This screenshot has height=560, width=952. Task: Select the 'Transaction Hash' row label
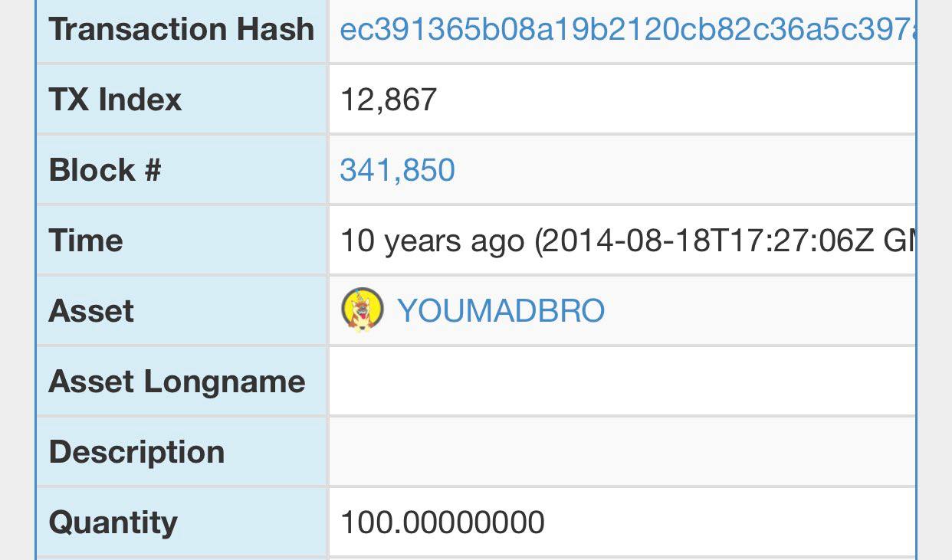coord(182,29)
